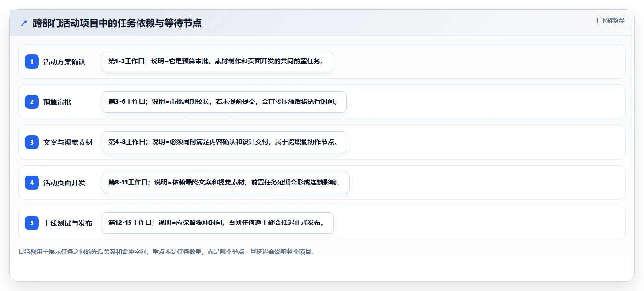
Task: Click number badge 4 for 活动页面开发
Action: 32,183
